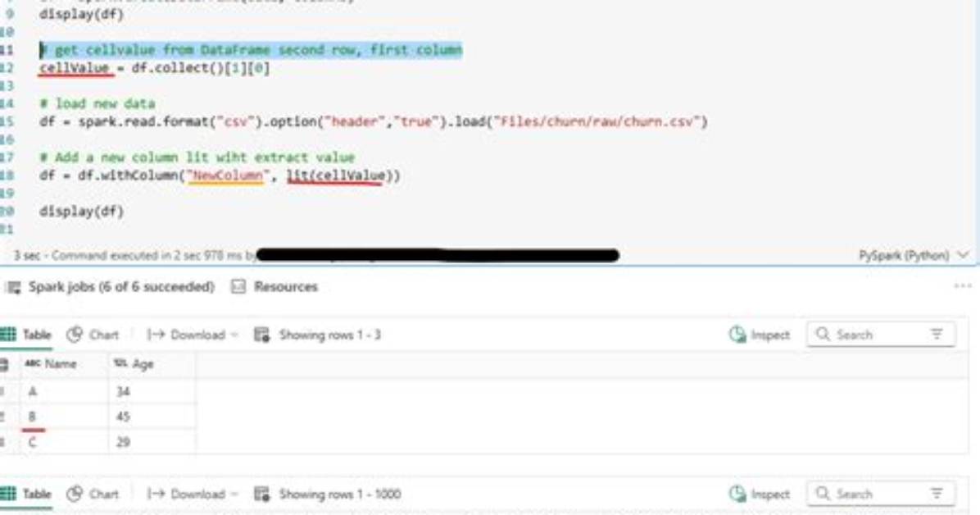Image resolution: width=980 pixels, height=515 pixels.
Task: Click the inspect clock icon in first output
Action: [x=737, y=335]
